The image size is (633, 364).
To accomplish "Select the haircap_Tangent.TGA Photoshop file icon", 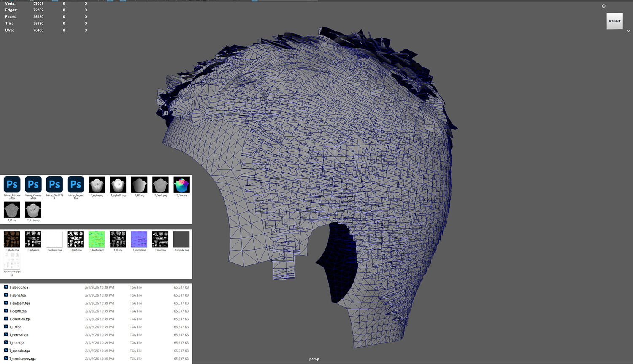I will coord(76,184).
